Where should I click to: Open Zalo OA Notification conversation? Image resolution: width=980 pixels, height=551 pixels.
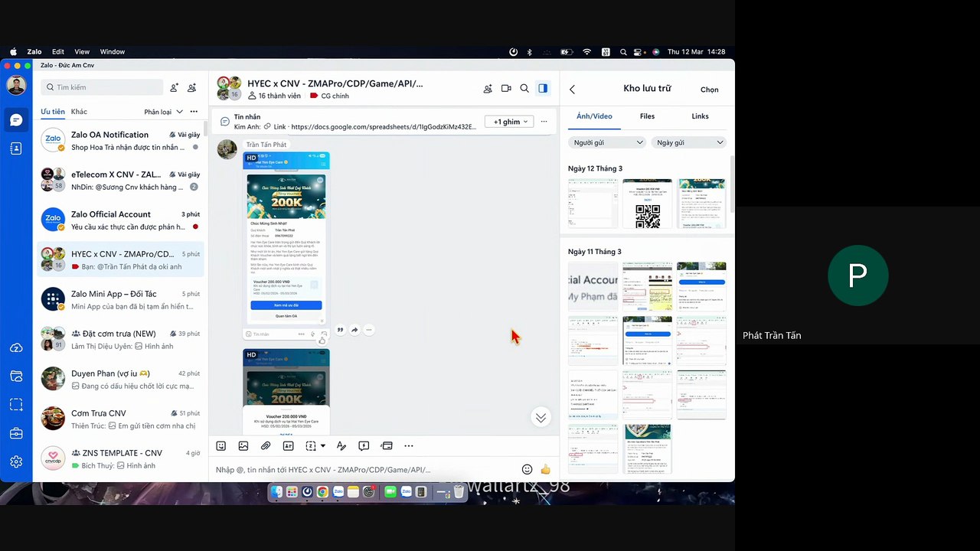coord(120,141)
